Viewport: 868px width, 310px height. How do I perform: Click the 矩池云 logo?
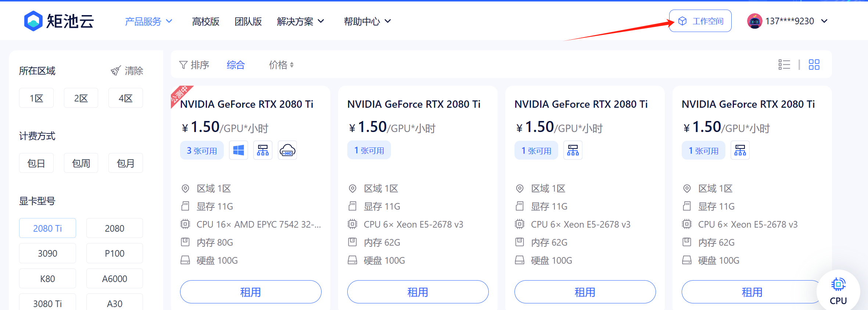(59, 21)
